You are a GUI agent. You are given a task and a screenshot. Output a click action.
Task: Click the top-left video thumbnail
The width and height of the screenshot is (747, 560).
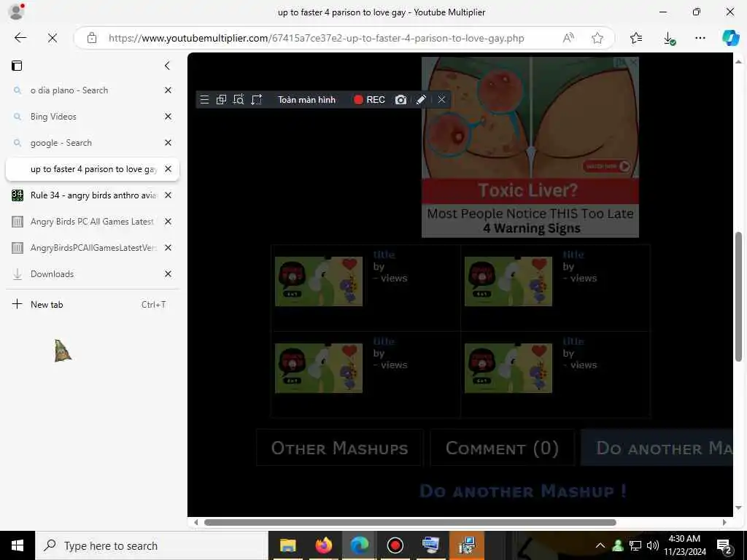pos(319,281)
